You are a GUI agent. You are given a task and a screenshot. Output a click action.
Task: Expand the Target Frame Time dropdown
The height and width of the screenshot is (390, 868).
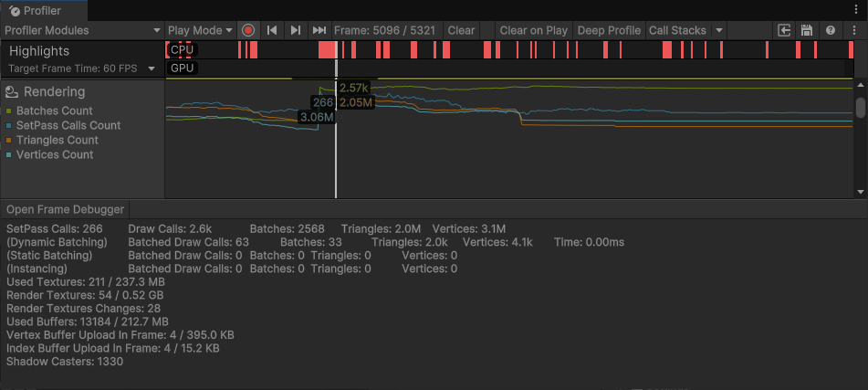click(x=152, y=69)
